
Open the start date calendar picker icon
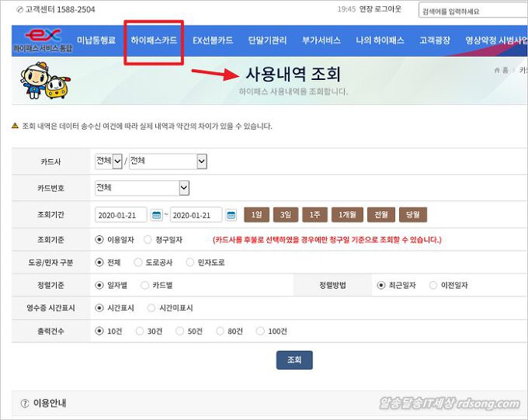tap(156, 215)
